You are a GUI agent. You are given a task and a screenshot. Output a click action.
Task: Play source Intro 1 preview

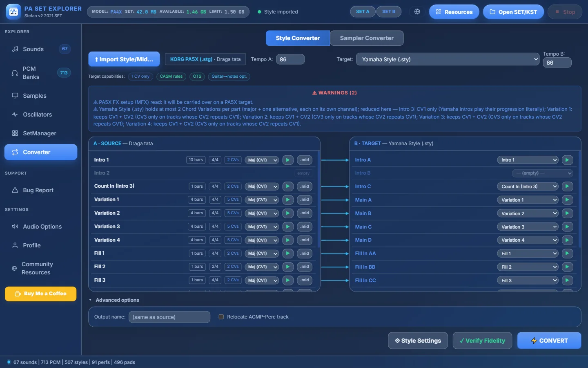pos(288,160)
